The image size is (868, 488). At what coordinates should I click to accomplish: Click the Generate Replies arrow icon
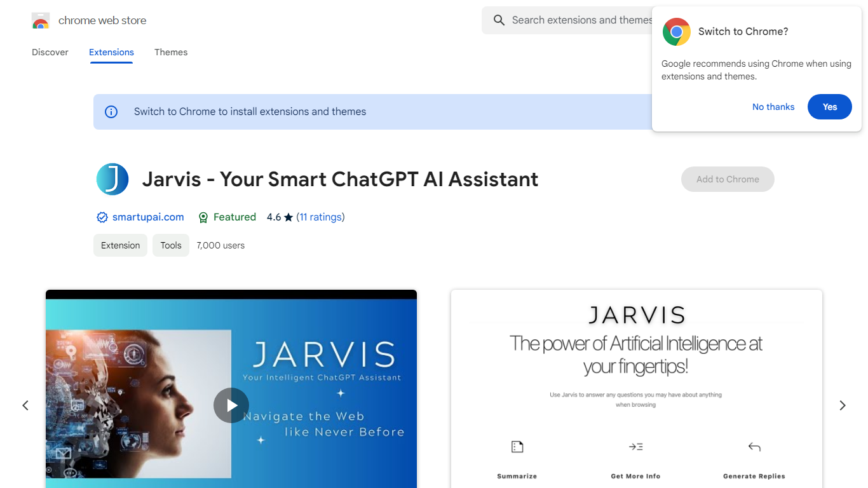[754, 447]
